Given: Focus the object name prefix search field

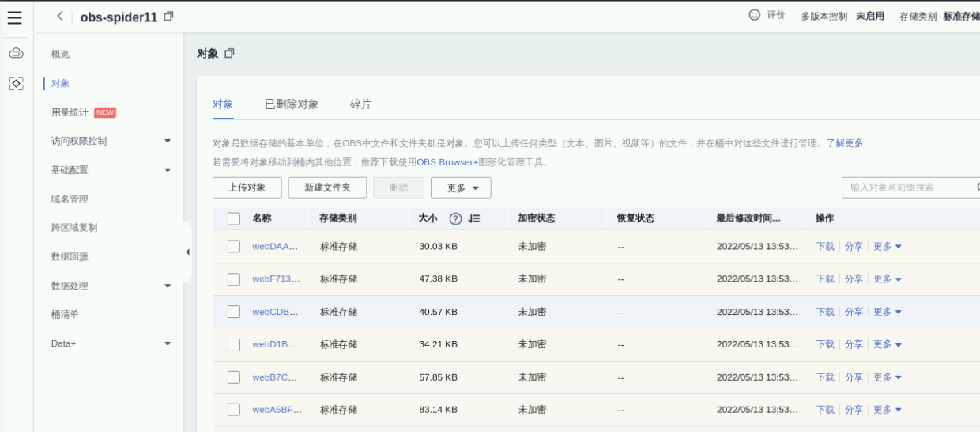Looking at the screenshot, I should coord(909,188).
